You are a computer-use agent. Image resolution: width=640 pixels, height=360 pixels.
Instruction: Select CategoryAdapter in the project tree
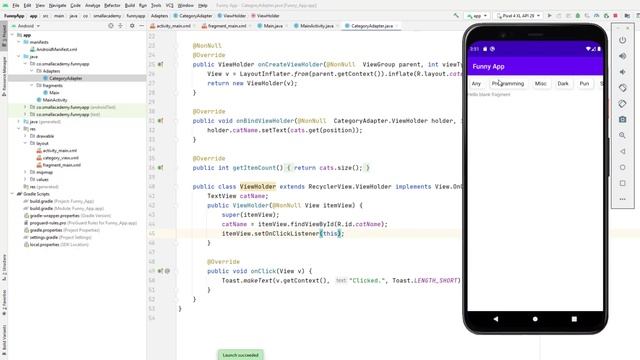(65, 78)
